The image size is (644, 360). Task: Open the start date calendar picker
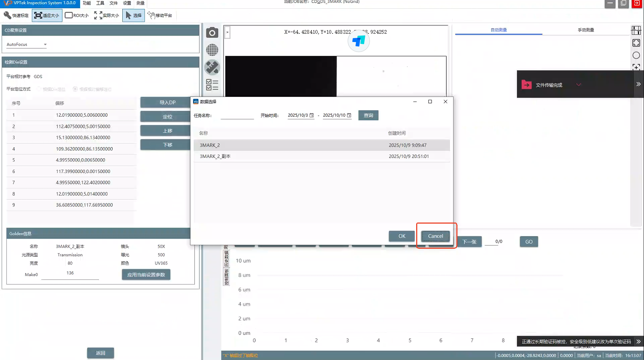tap(311, 116)
